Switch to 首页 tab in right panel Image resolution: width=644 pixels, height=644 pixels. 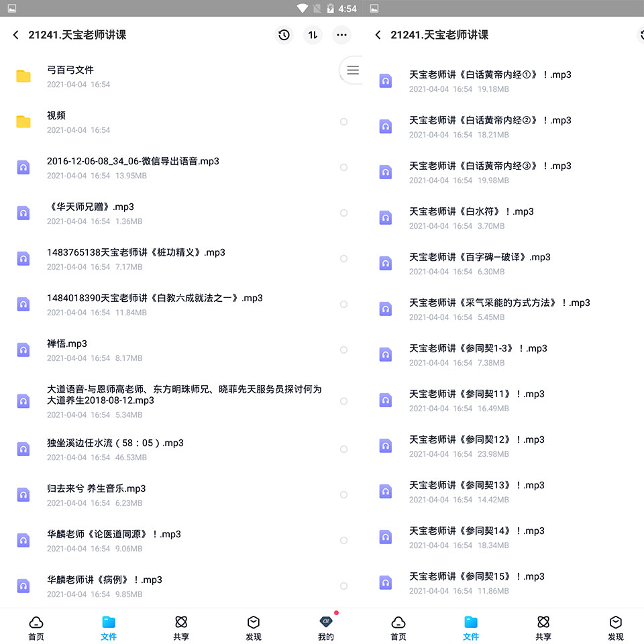398,628
